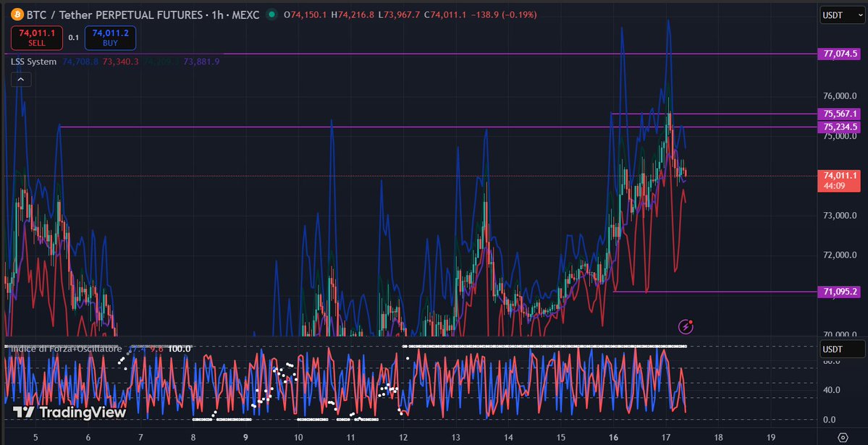
Task: Click date 5 on time axis
Action: click(x=35, y=437)
